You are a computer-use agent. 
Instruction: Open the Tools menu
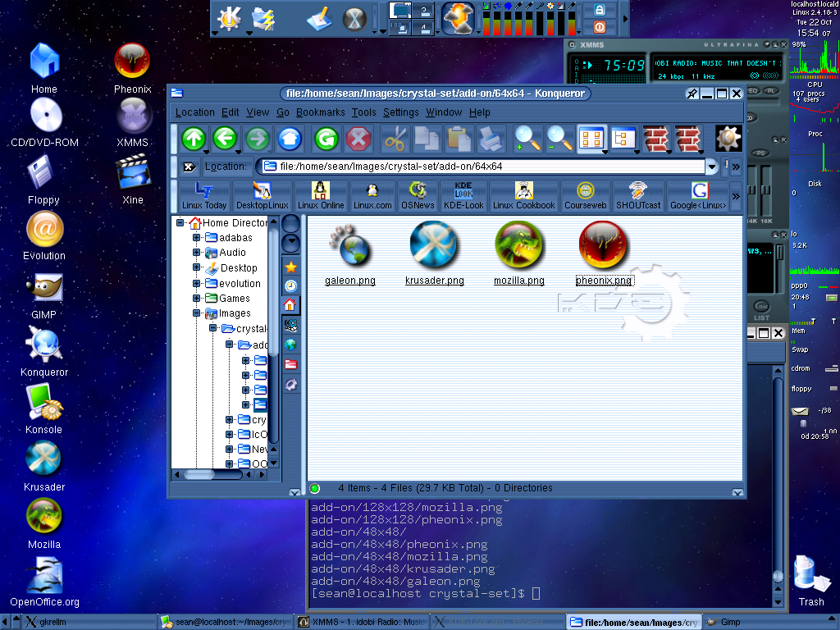[x=364, y=112]
